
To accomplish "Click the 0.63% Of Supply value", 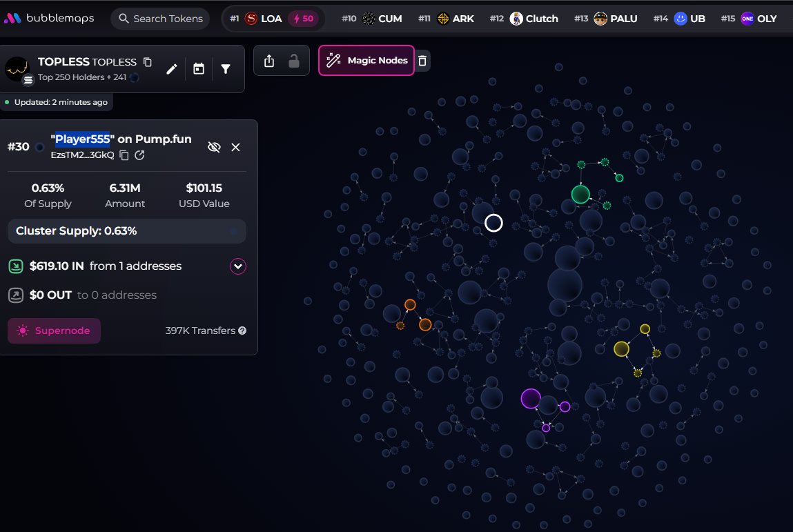I will click(48, 188).
